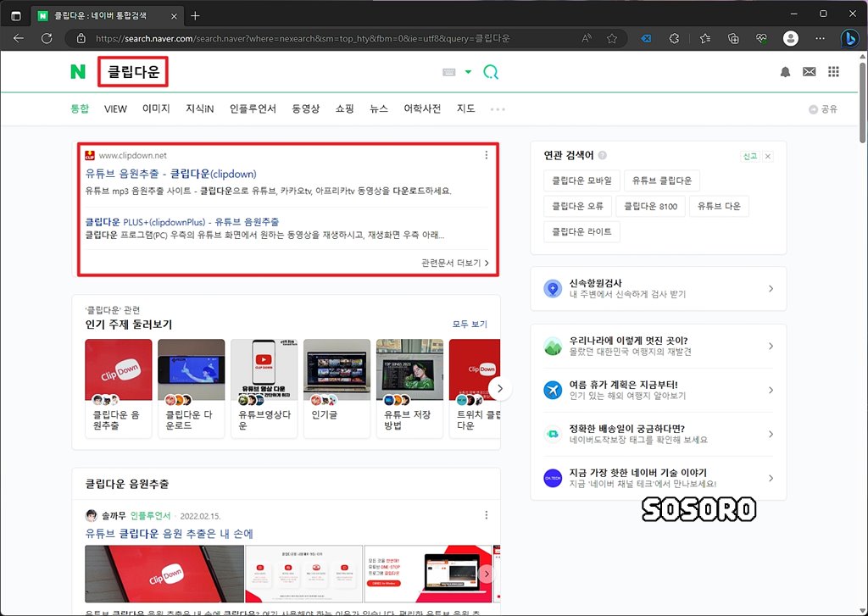The image size is (868, 616).
Task: Open the browser profile avatar
Action: (x=791, y=38)
